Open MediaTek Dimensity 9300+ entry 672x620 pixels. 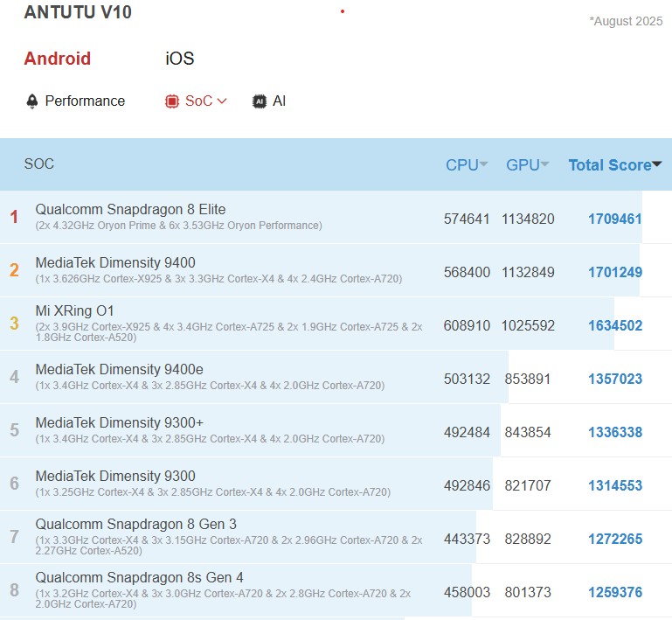[119, 422]
